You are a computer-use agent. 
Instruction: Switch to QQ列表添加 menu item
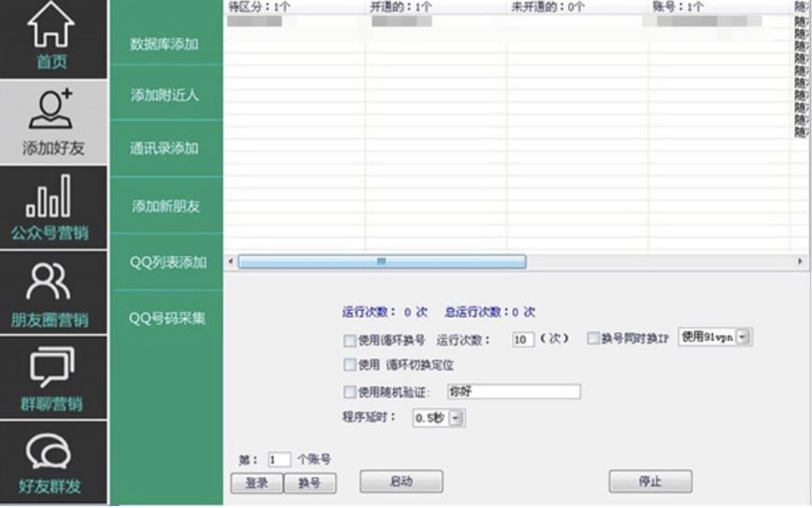pyautogui.click(x=168, y=262)
